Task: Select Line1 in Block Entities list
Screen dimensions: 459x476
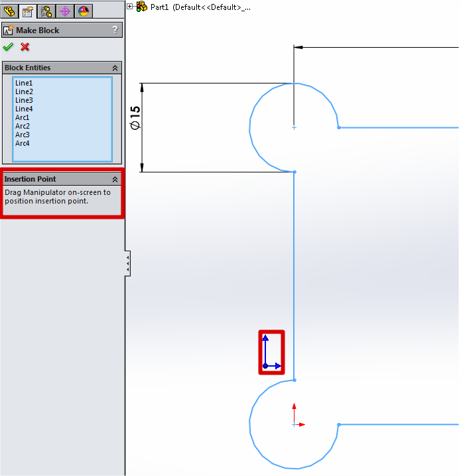Action: click(x=24, y=83)
